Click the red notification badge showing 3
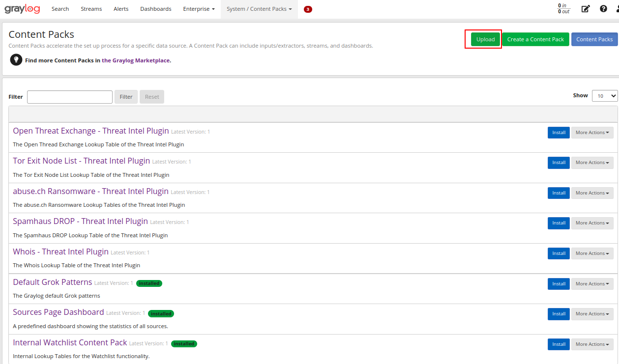Screen dimensions: 619x364 (x=308, y=9)
